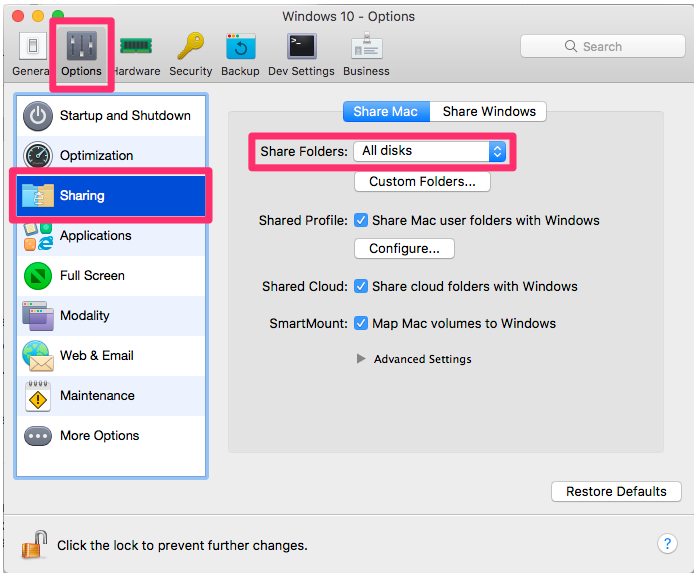This screenshot has height=576, width=697.
Task: Select the More Options ellipsis icon
Action: 38,436
